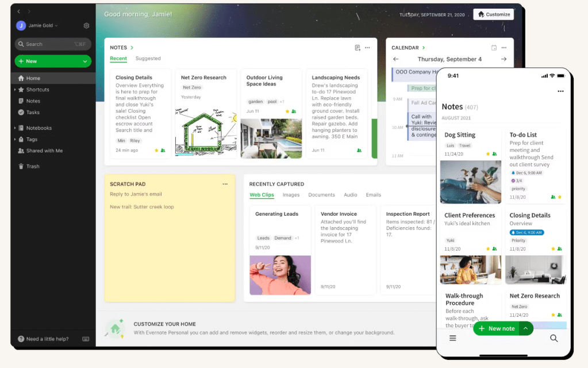Tap the mobile search magnifier icon
The image size is (588, 368).
click(x=554, y=338)
